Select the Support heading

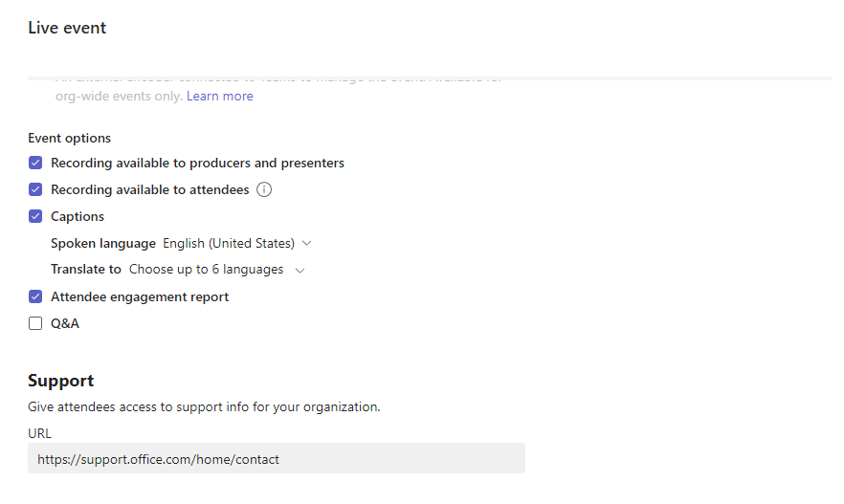tap(61, 381)
